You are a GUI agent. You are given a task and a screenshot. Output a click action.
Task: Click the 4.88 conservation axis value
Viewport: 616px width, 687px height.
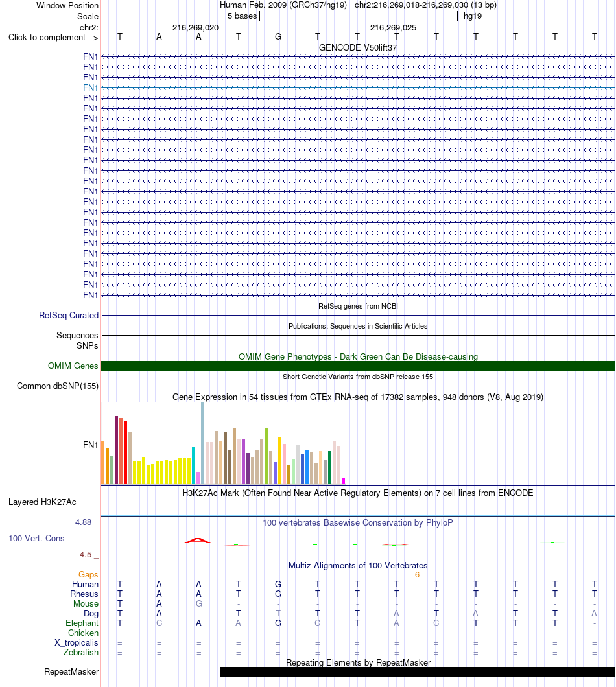point(83,522)
